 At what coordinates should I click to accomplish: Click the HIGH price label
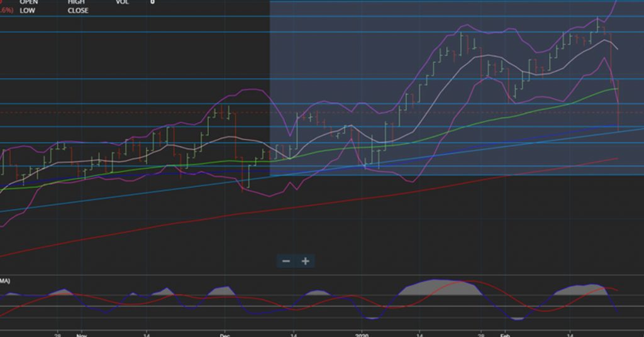pyautogui.click(x=77, y=2)
